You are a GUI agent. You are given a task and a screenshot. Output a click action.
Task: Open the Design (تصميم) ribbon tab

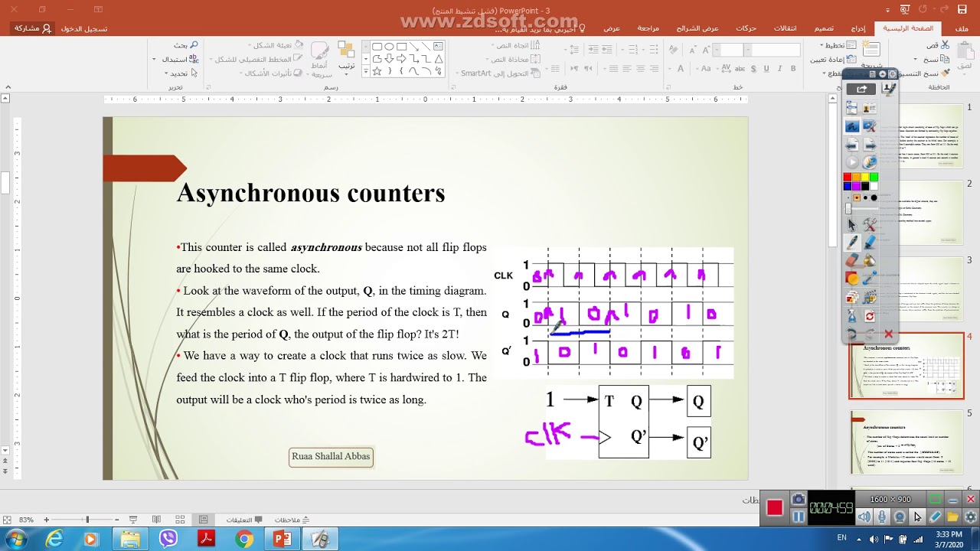tap(824, 28)
